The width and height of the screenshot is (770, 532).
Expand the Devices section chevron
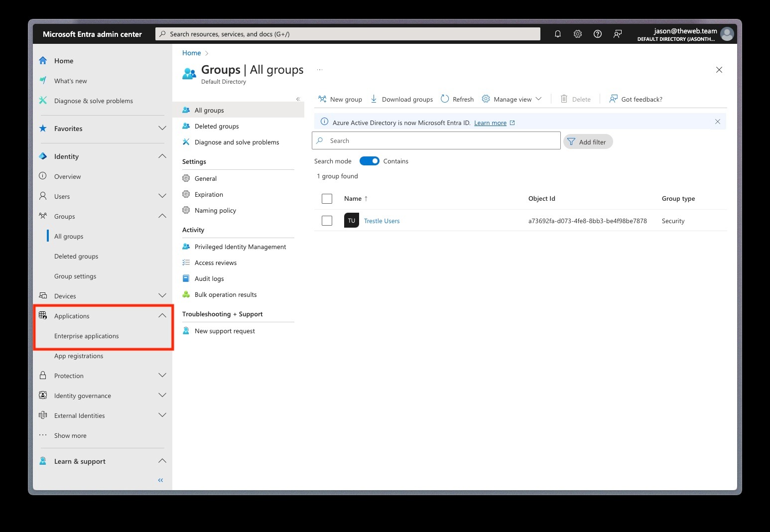pos(162,296)
